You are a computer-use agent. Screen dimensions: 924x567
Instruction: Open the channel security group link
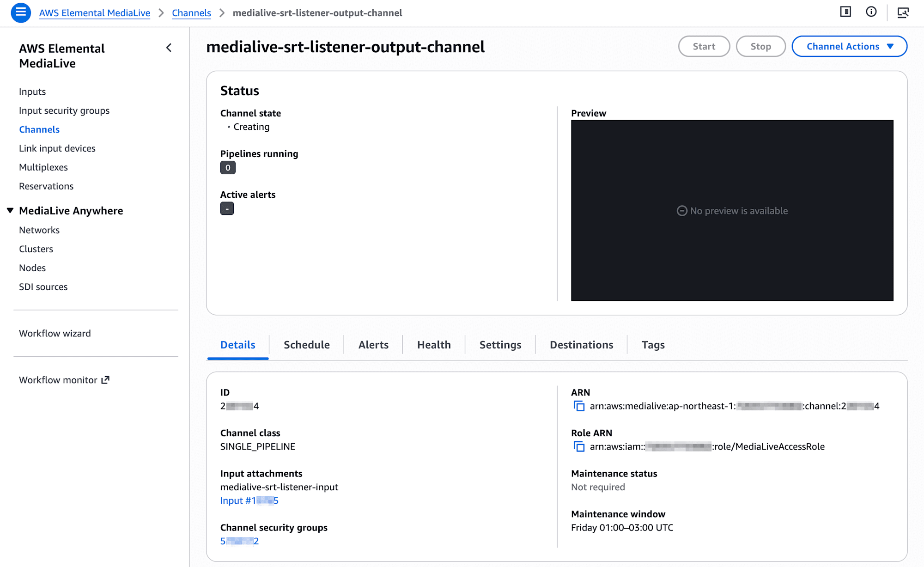coord(239,541)
